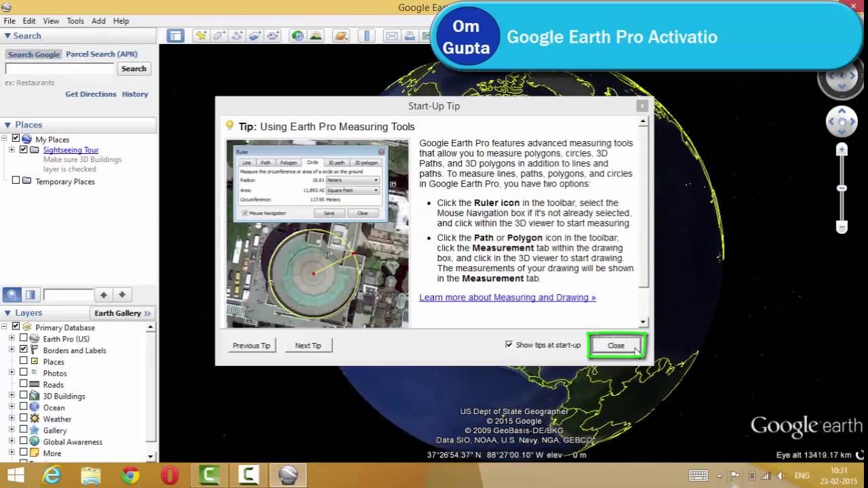Image resolution: width=868 pixels, height=488 pixels.
Task: Uncheck Show tips at start-up
Action: 509,345
